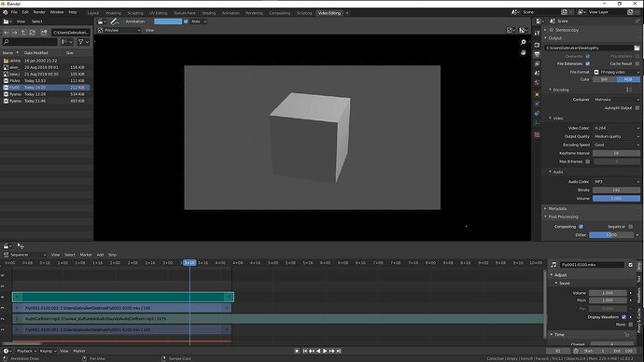
Task: Open the Scene properties tab icon
Action: 537,73
